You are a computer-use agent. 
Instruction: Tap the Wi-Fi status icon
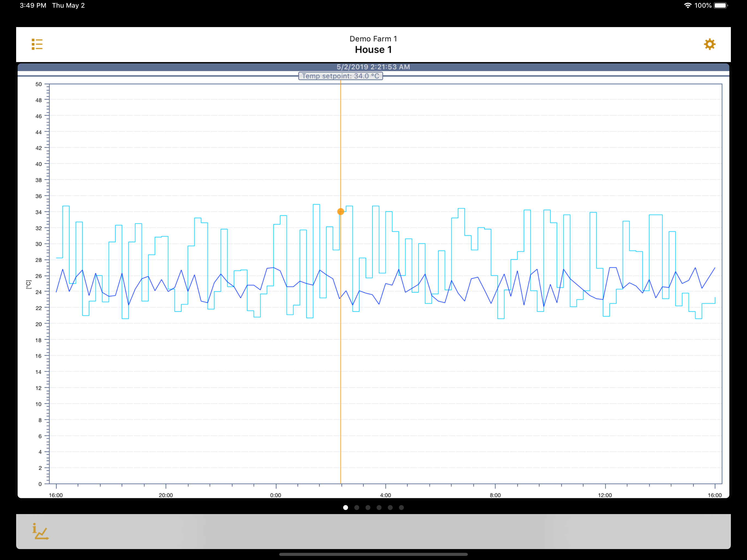click(688, 5)
